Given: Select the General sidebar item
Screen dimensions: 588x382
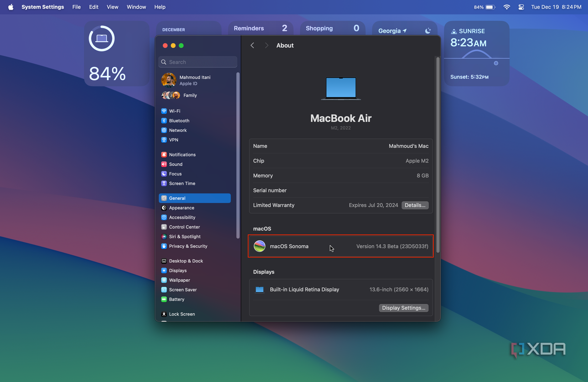Looking at the screenshot, I should [x=195, y=198].
